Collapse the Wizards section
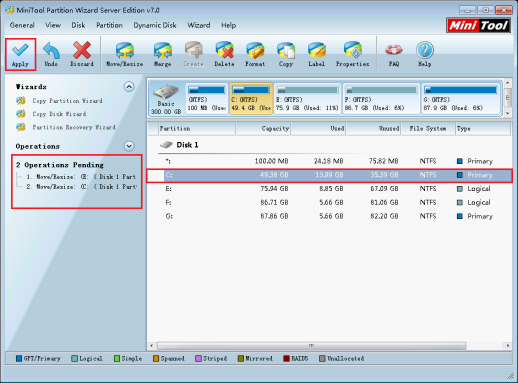The image size is (518, 383). click(x=129, y=87)
